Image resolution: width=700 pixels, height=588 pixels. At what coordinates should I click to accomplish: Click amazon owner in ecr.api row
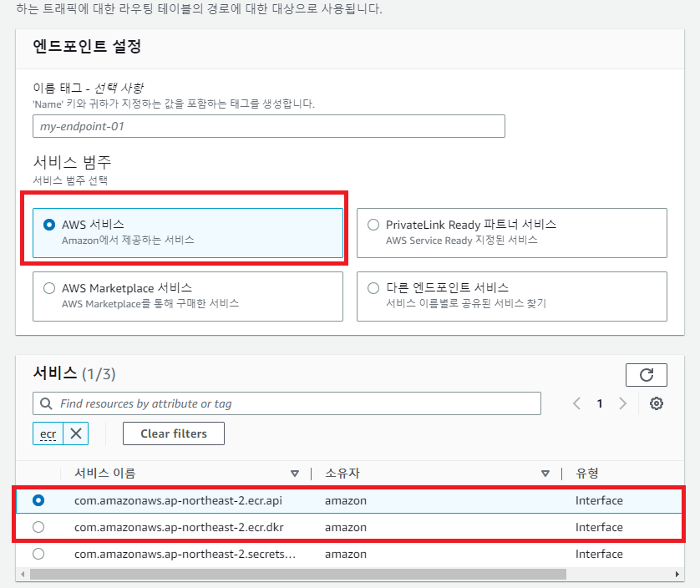coord(346,500)
